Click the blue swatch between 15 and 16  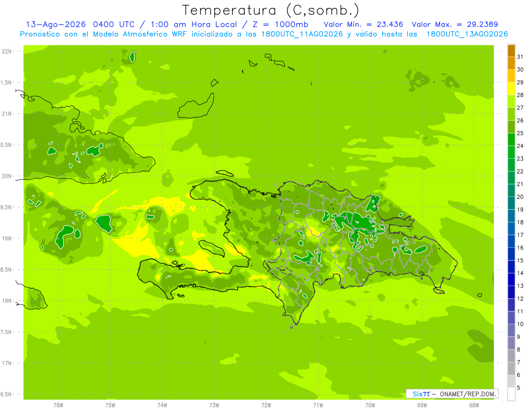[511, 254]
